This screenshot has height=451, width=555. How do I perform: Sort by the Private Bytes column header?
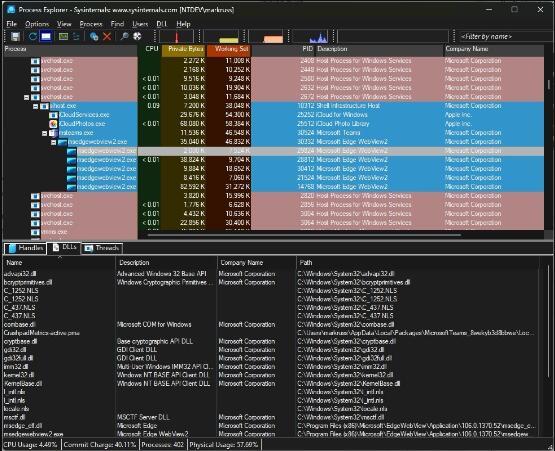click(184, 50)
